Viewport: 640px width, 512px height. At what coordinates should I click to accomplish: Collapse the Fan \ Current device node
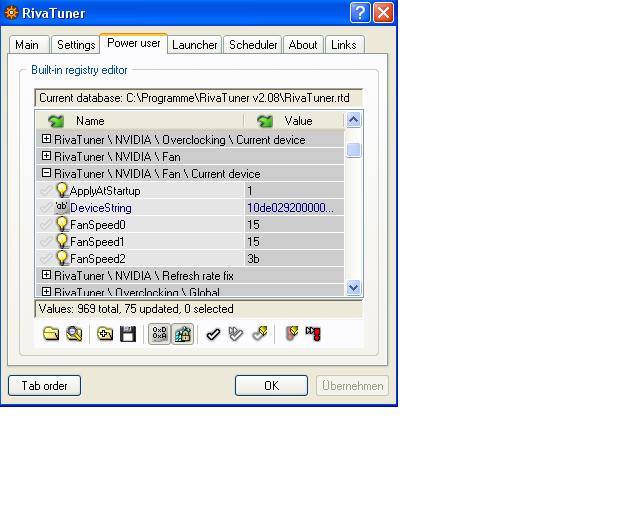47,173
